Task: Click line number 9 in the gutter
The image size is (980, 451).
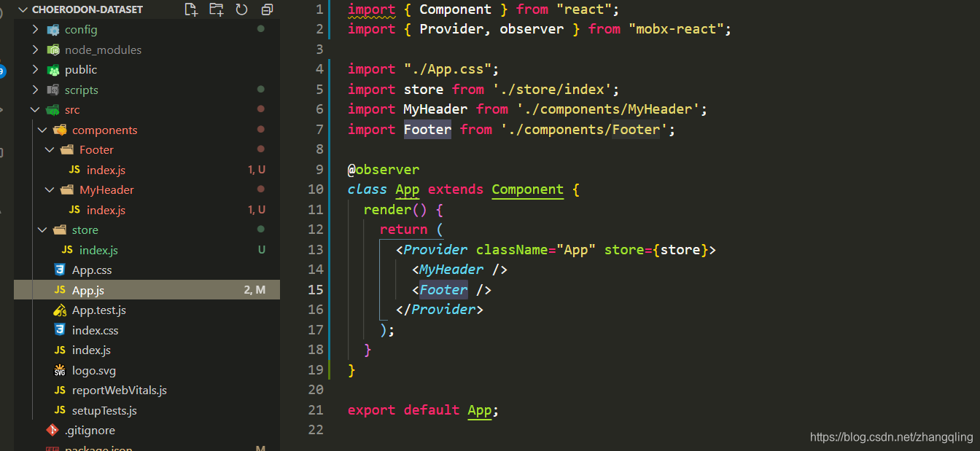Action: (x=319, y=169)
